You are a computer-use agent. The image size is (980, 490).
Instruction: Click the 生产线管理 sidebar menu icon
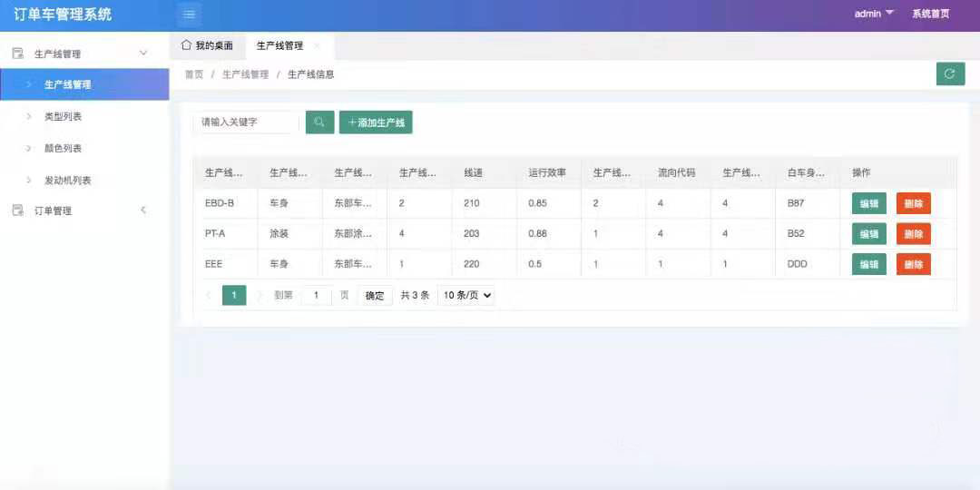(17, 54)
